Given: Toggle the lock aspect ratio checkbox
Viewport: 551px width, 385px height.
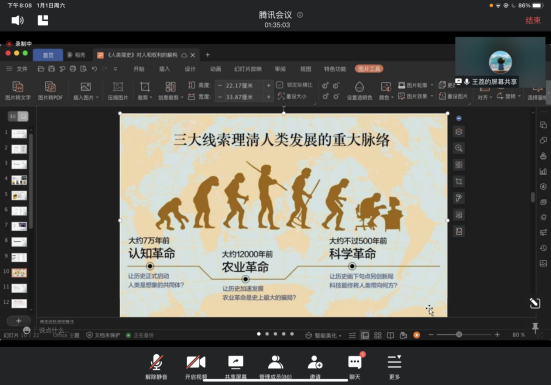Looking at the screenshot, I should coord(280,85).
